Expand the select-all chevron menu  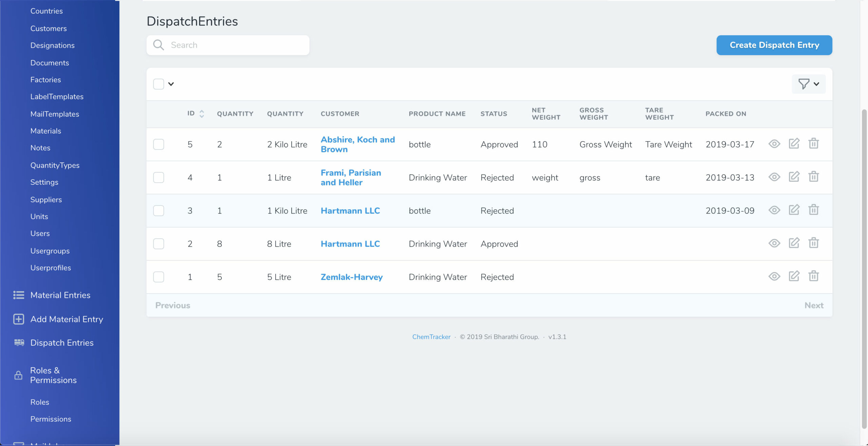point(171,84)
